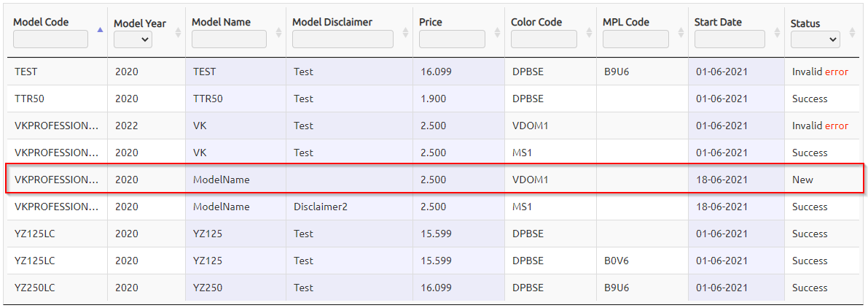
Task: Click Model Disclaimer column sort icon
Action: tap(405, 33)
